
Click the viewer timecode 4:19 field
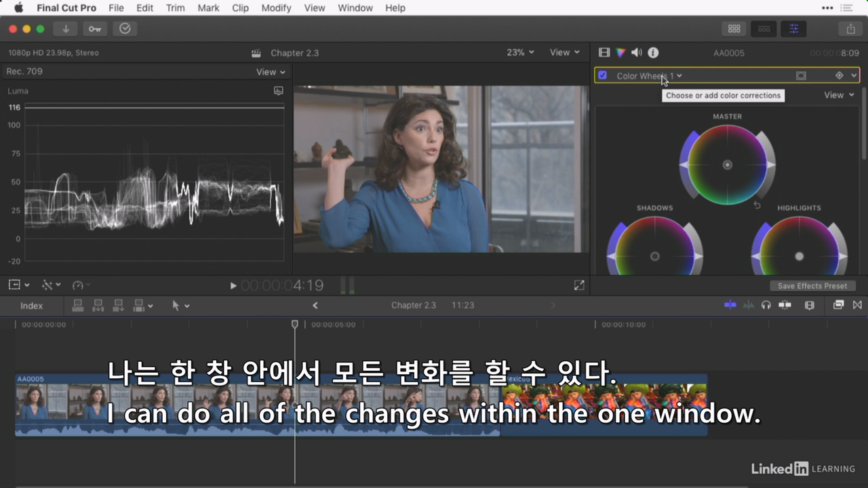(282, 286)
